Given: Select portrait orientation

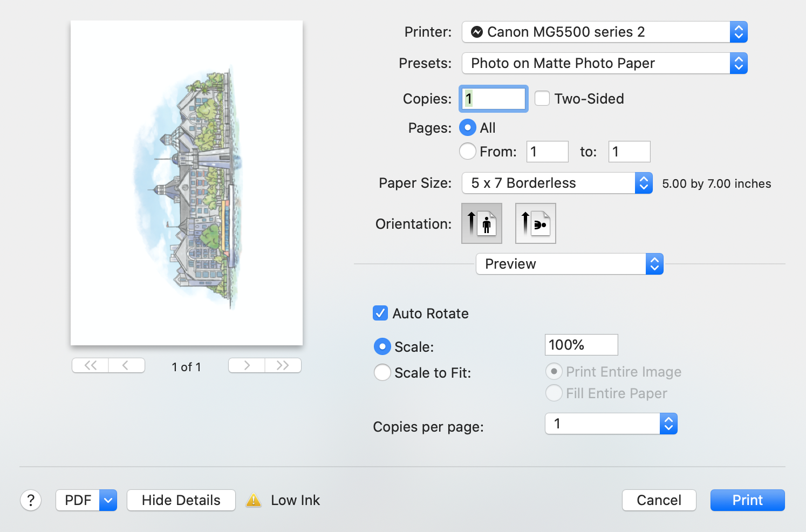Looking at the screenshot, I should click(481, 223).
